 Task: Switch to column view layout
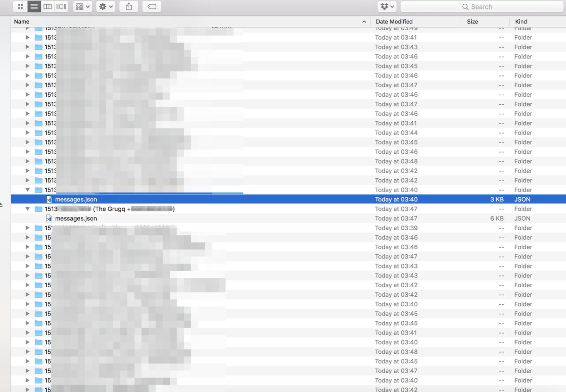tap(48, 7)
